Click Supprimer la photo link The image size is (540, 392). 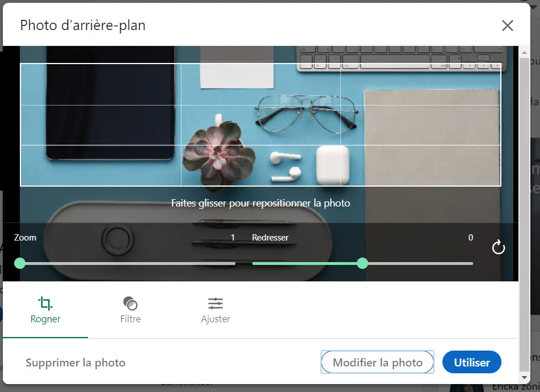(75, 362)
